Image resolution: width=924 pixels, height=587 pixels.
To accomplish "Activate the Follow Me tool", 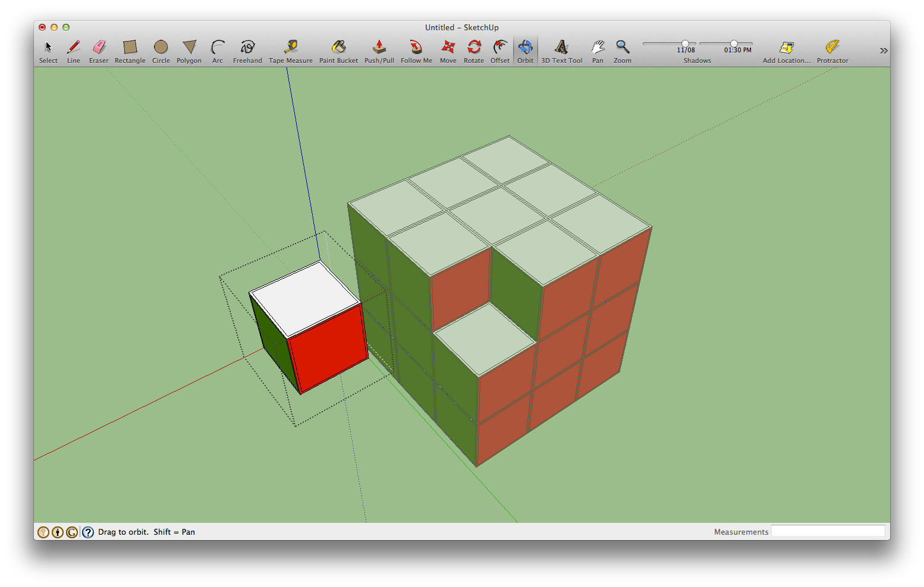I will click(x=416, y=48).
